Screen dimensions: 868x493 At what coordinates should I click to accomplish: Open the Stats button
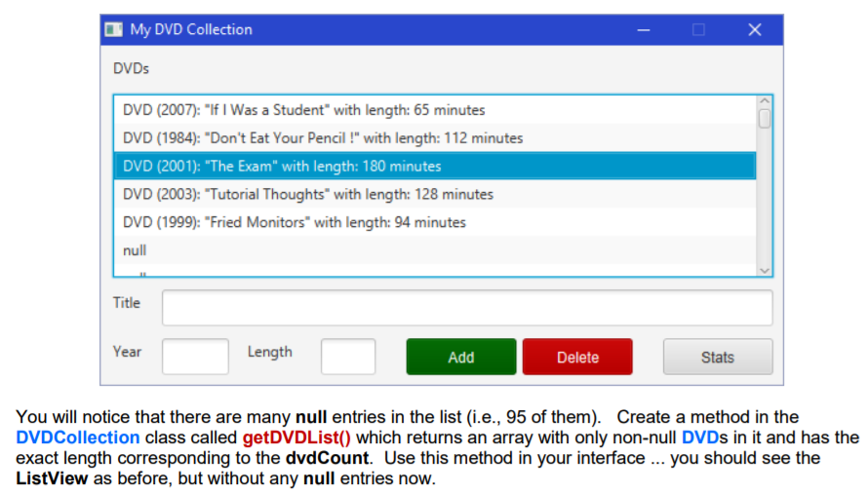coord(718,357)
